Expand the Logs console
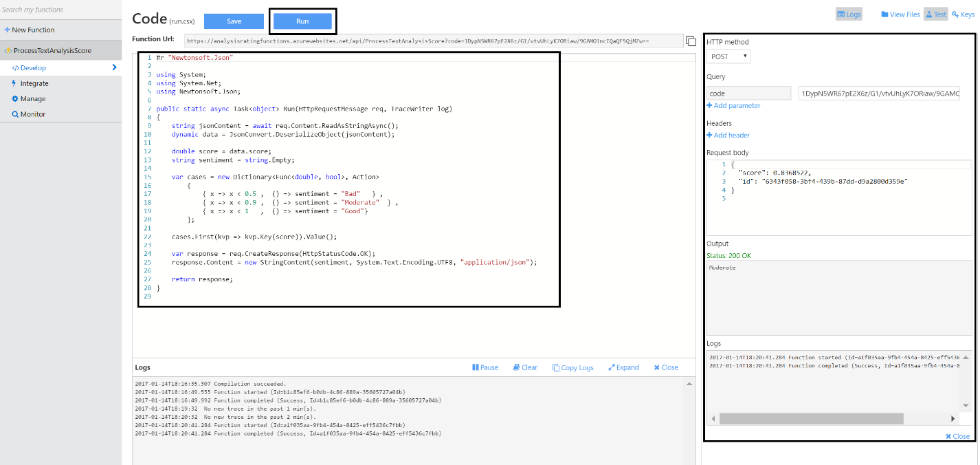 coord(623,367)
